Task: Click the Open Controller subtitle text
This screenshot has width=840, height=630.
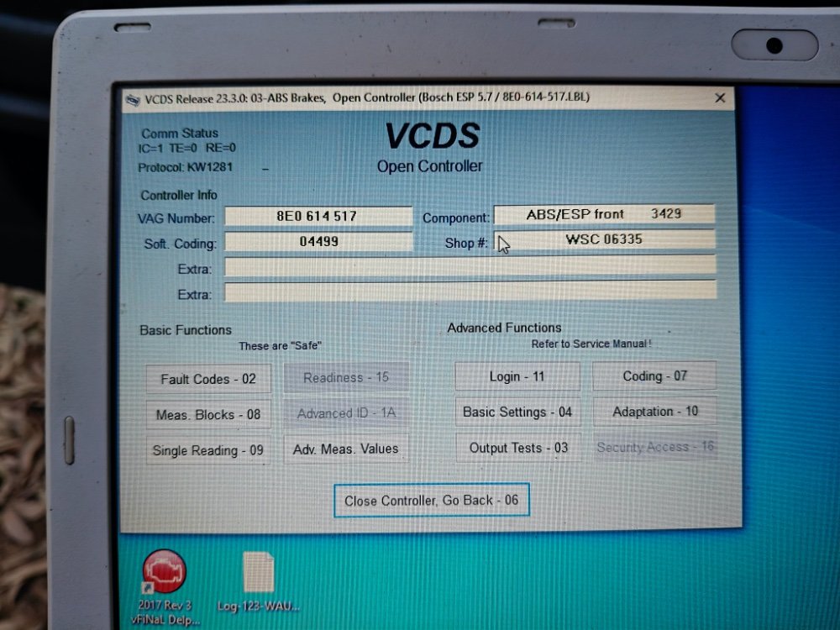Action: [x=429, y=166]
